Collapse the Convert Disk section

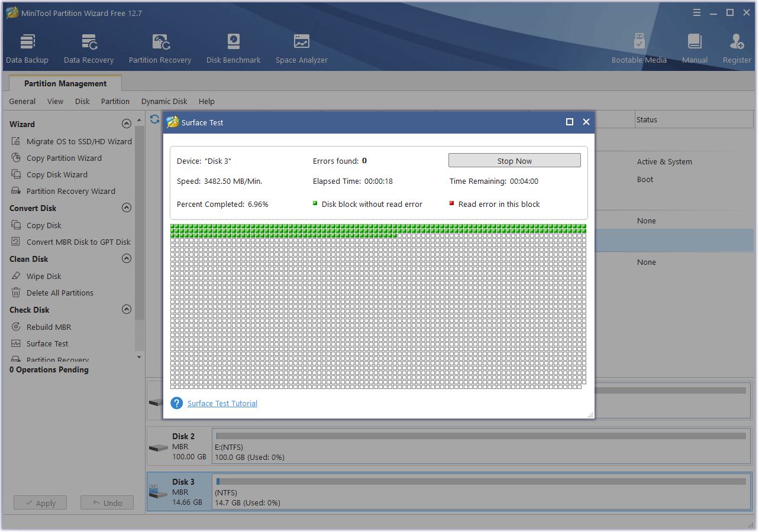point(126,208)
